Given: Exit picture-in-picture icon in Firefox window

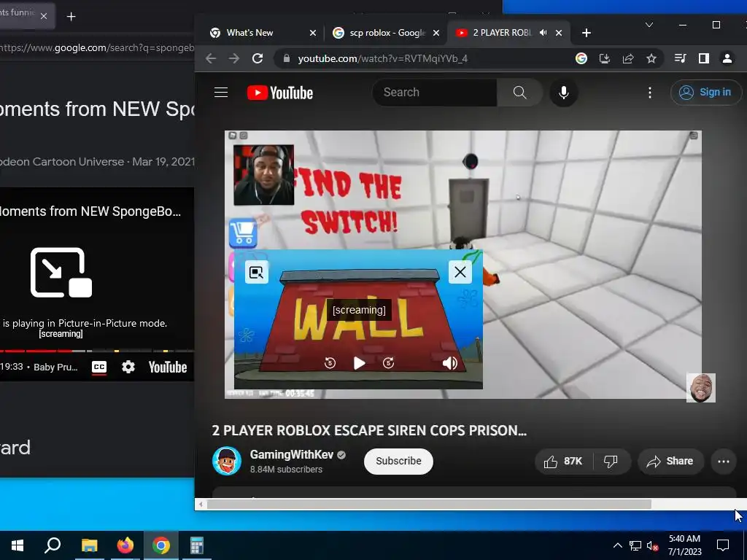Looking at the screenshot, I should pyautogui.click(x=61, y=273).
